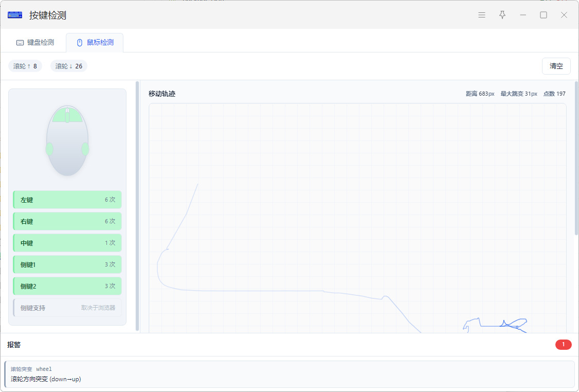The image size is (579, 392).
Task: Click the 滚轮方向突变 alarm entry
Action: click(289, 375)
